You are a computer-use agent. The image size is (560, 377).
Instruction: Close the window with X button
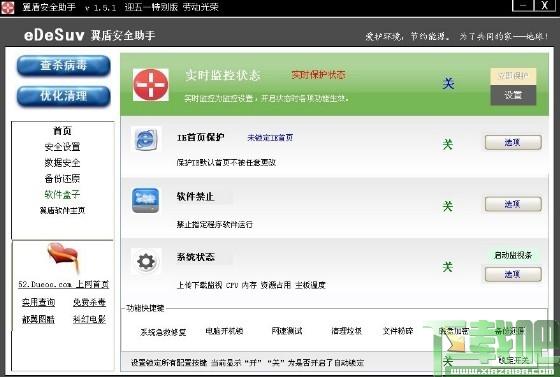coord(545,6)
